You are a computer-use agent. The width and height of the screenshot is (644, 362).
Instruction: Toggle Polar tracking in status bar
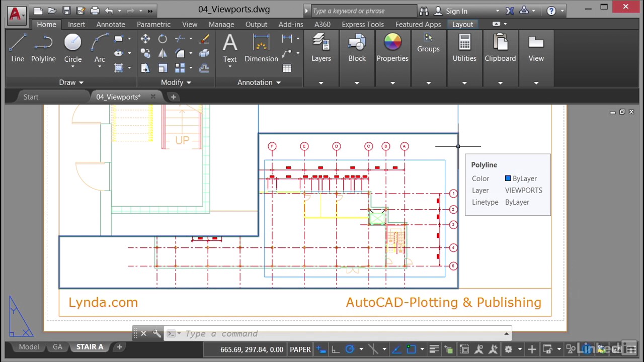click(350, 349)
